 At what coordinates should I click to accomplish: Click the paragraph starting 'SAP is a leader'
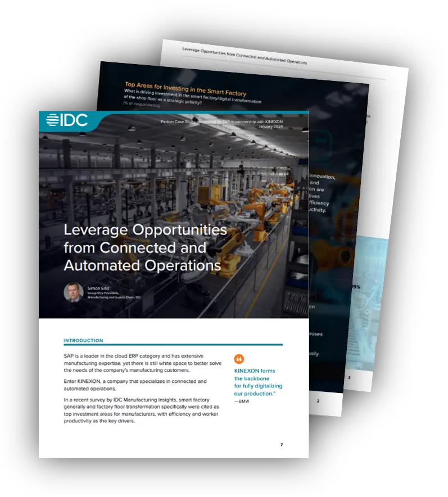pos(143,363)
